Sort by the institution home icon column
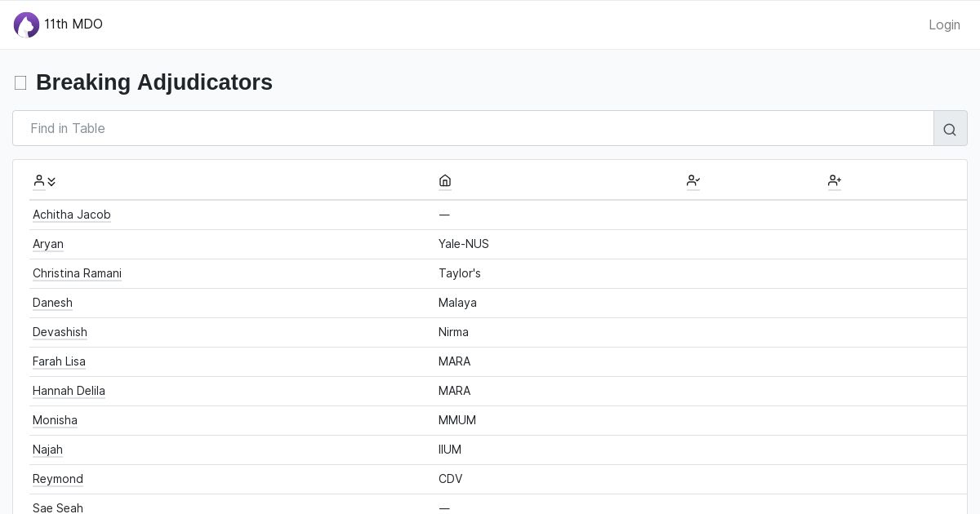980x514 pixels. point(445,181)
